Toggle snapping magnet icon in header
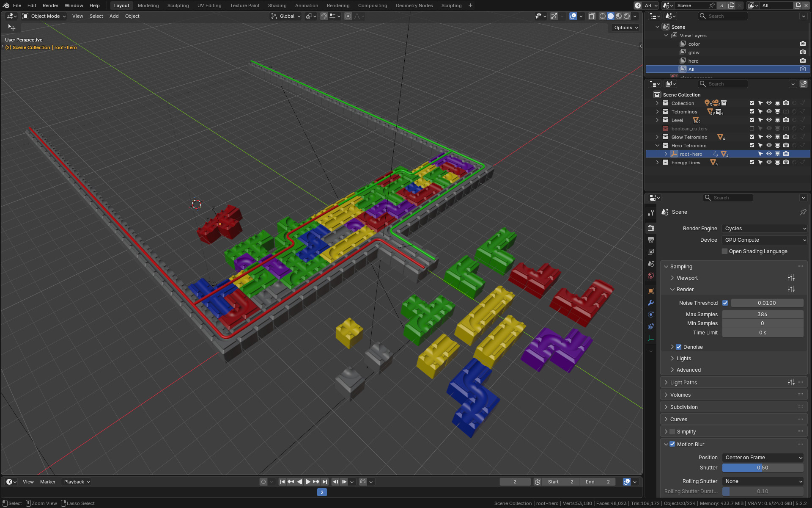 coord(324,16)
